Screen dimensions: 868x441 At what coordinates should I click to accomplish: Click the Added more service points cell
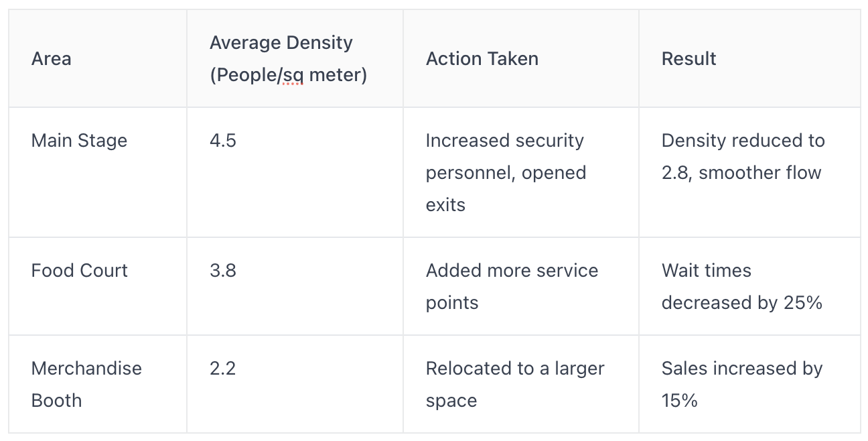521,286
